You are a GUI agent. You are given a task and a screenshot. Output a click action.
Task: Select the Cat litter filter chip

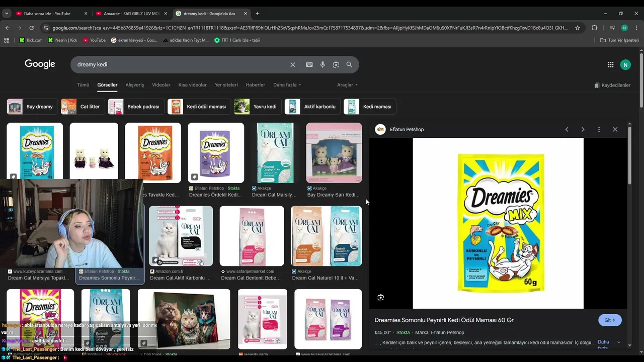tap(83, 107)
